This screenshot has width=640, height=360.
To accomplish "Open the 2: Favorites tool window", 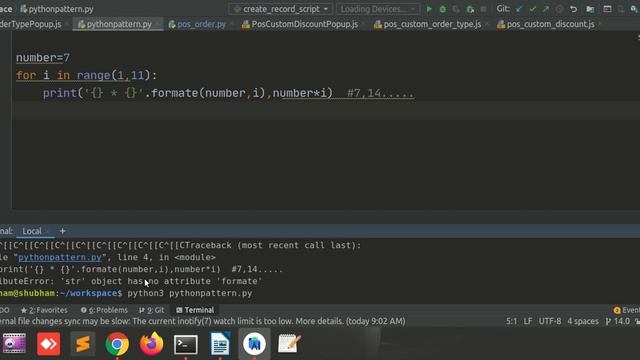I will 44,310.
